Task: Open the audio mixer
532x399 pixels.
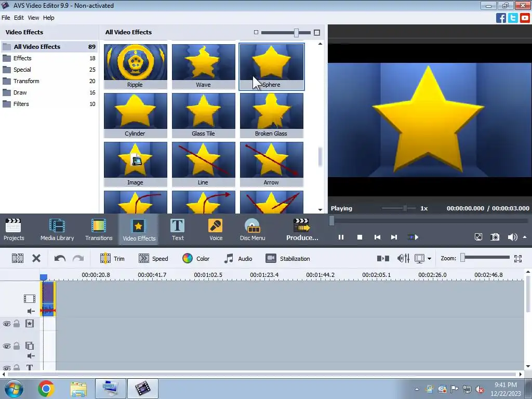Action: click(x=403, y=259)
